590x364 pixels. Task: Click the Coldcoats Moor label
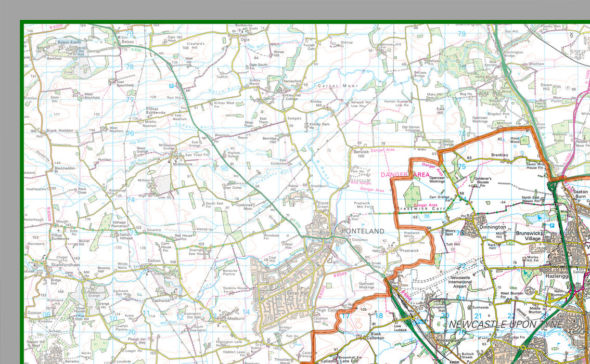tap(245, 207)
